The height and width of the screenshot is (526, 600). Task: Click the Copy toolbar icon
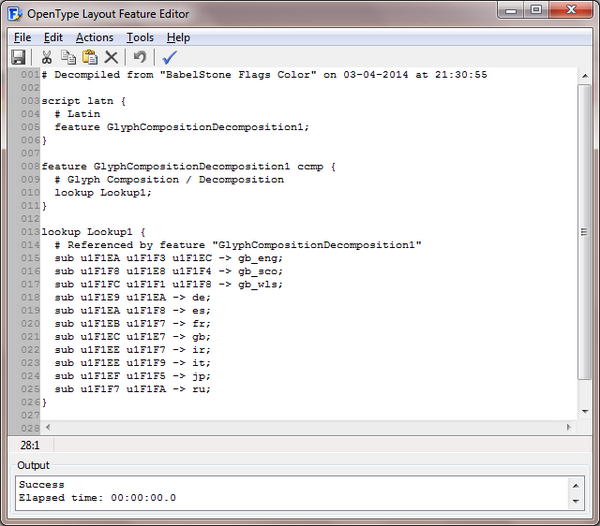pos(68,57)
